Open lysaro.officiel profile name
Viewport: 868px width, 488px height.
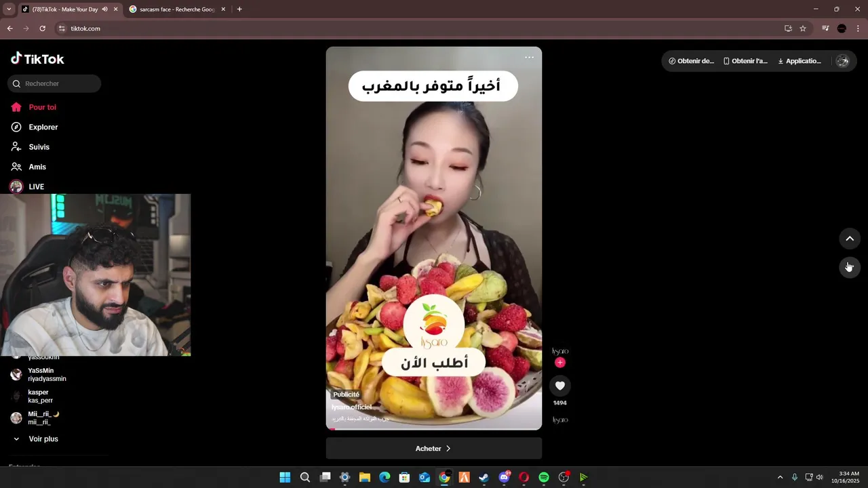point(351,407)
